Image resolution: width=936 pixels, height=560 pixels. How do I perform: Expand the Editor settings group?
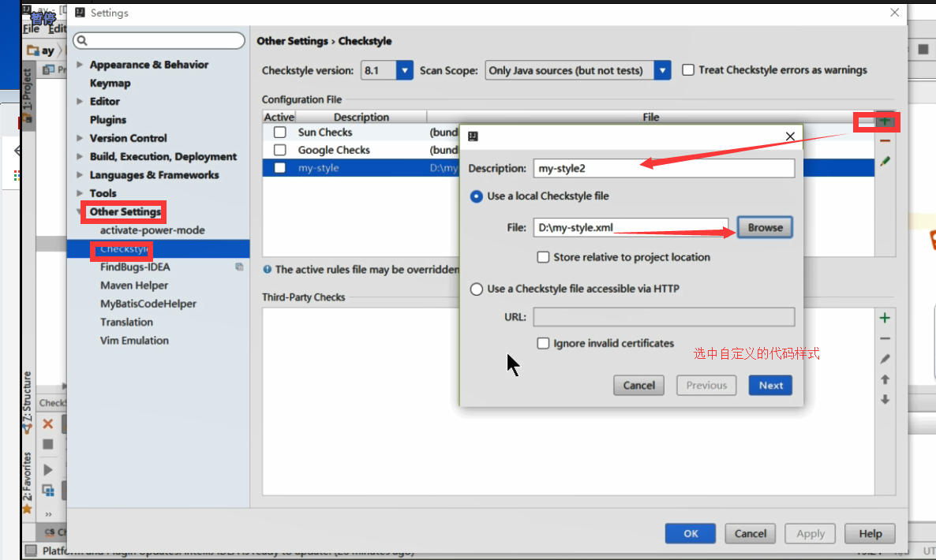click(80, 102)
